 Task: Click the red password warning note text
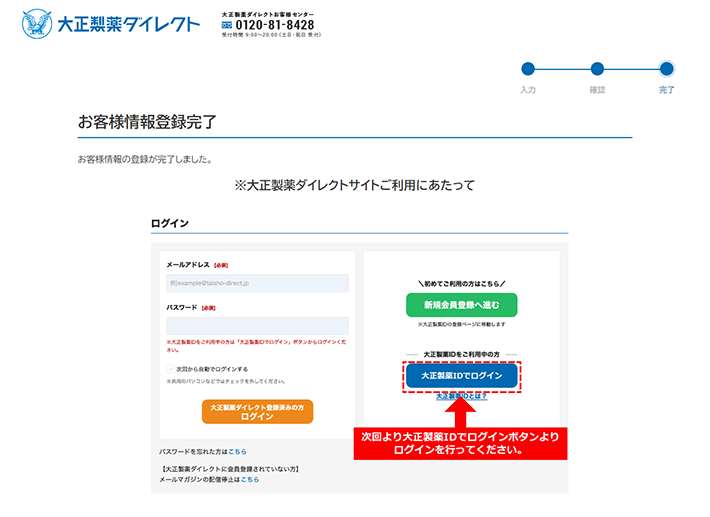256,346
